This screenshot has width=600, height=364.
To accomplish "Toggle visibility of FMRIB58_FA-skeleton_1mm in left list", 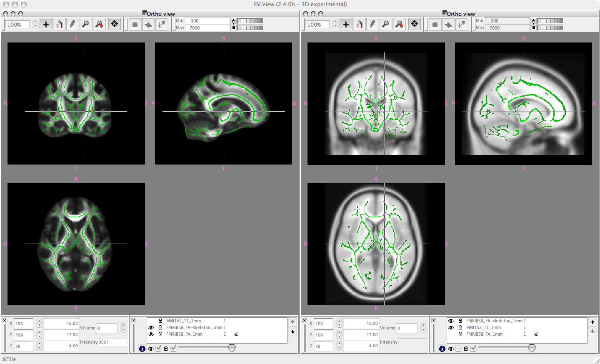I will coord(151,327).
